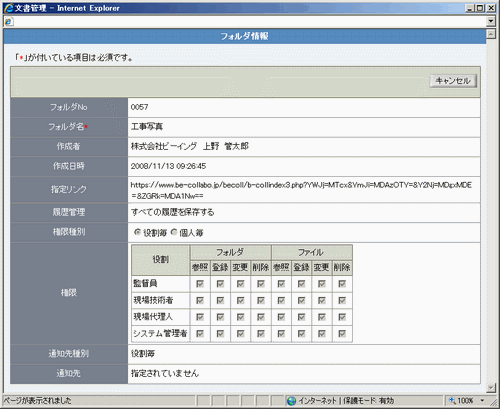Toggle システム管理者 file 登録 checkbox

[302, 333]
